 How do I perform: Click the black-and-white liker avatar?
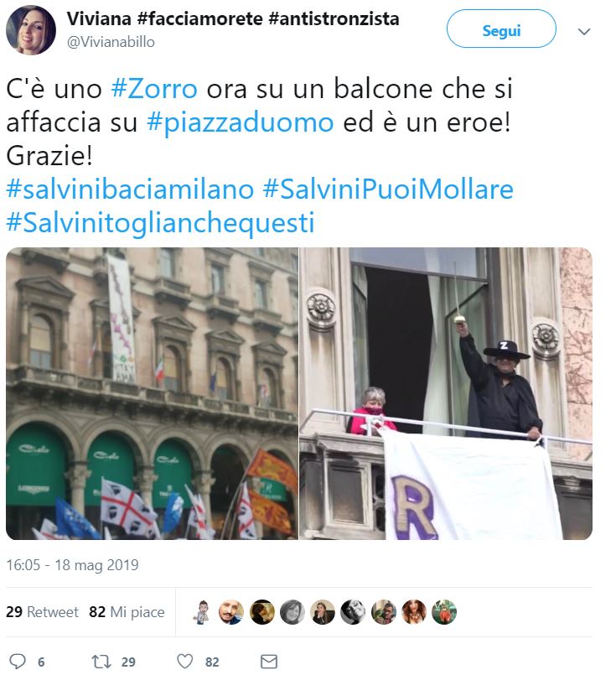point(353,612)
